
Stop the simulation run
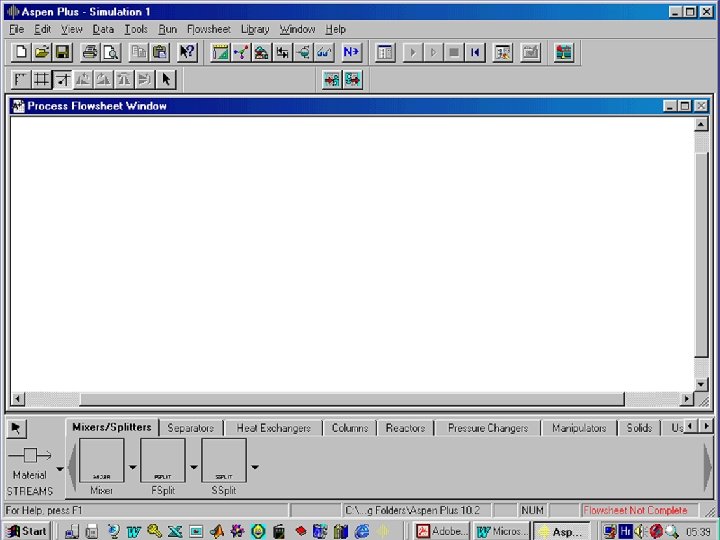pos(454,52)
